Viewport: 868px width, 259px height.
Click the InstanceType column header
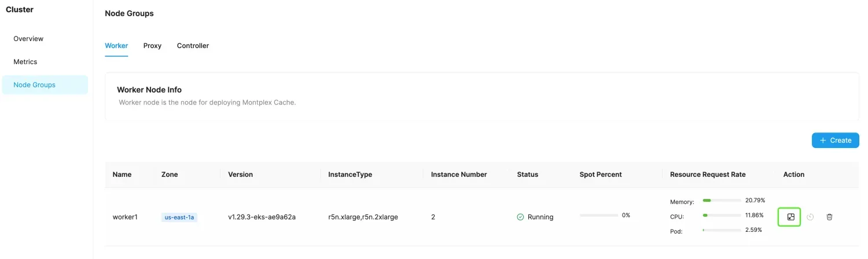click(350, 175)
